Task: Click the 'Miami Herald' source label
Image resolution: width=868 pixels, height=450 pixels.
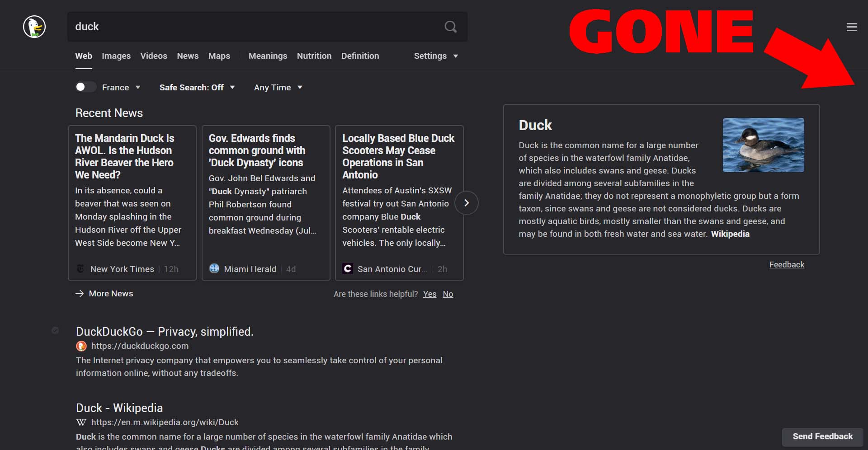Action: tap(250, 269)
